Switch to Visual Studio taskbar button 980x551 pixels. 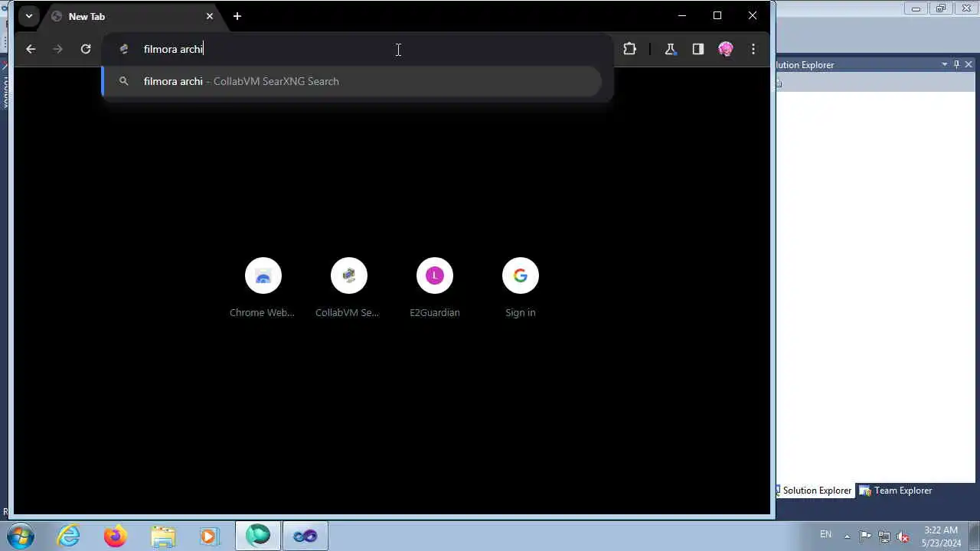point(305,536)
